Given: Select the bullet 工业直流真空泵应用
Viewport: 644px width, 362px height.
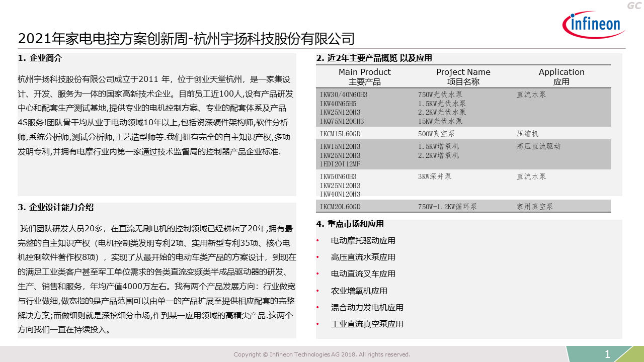Looking at the screenshot, I should 367,324.
